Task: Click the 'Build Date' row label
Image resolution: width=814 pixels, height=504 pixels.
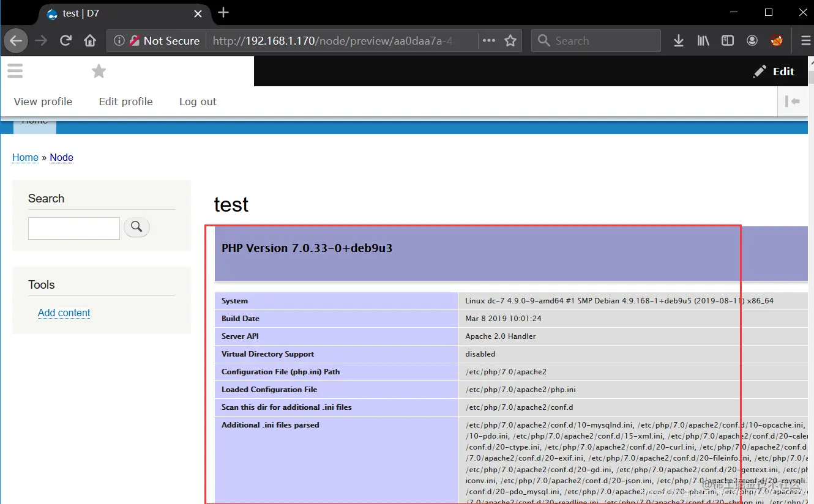Action: (241, 319)
